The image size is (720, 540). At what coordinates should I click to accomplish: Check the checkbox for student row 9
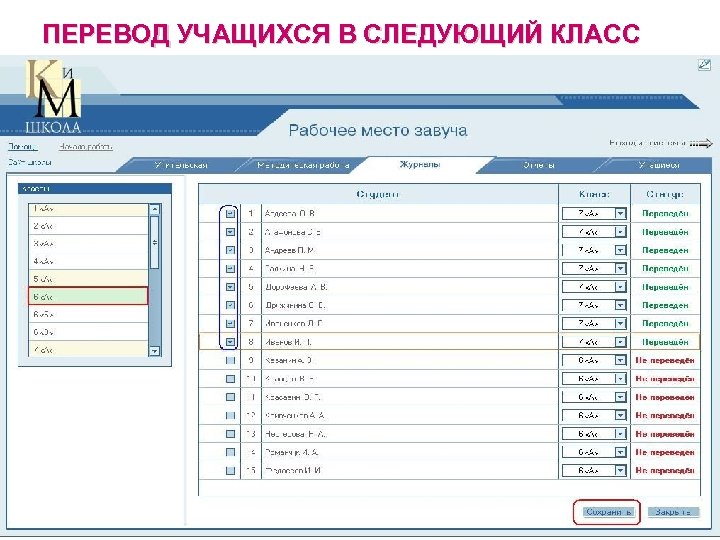click(x=231, y=360)
